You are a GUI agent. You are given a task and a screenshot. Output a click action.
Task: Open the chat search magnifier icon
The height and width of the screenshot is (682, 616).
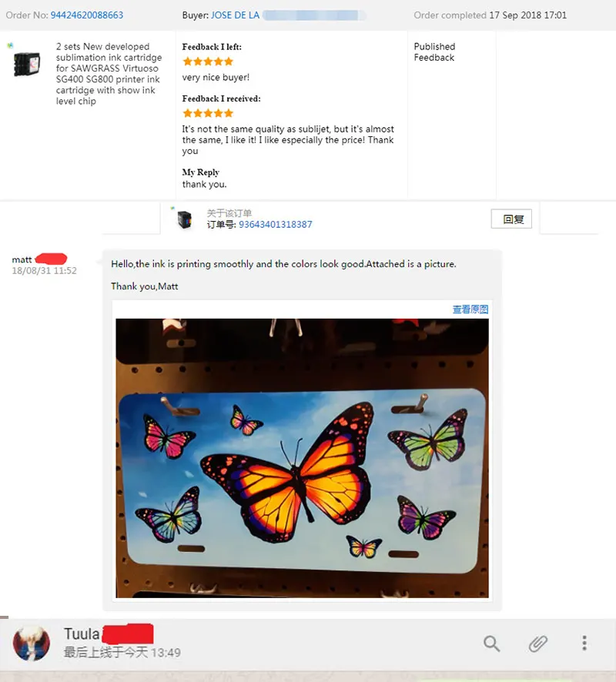491,644
